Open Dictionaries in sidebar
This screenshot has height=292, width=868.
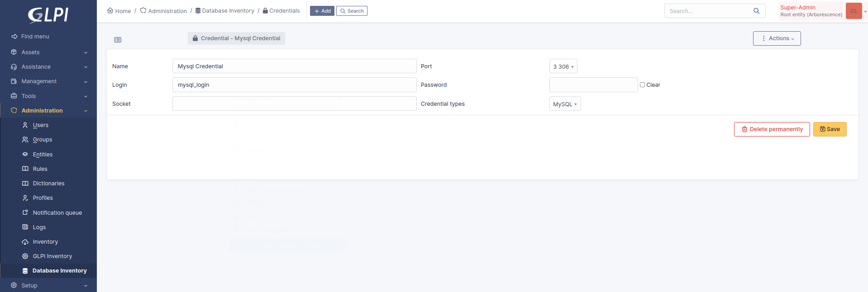(x=48, y=184)
